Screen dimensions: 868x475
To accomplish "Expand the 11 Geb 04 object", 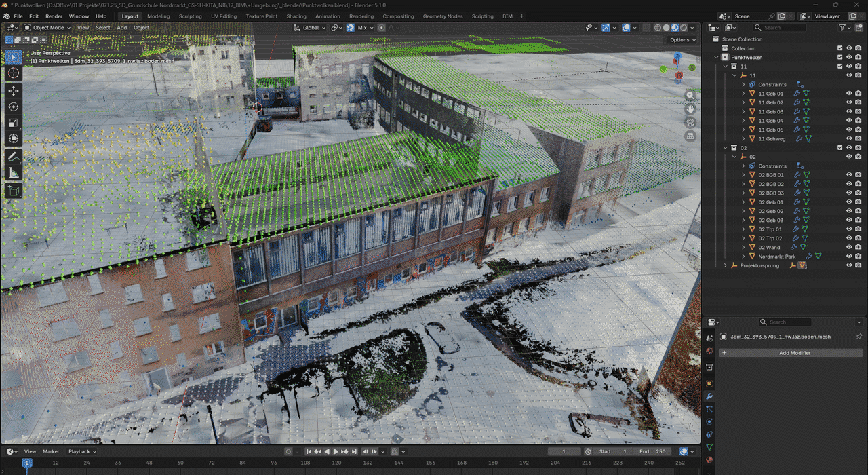I will [743, 121].
